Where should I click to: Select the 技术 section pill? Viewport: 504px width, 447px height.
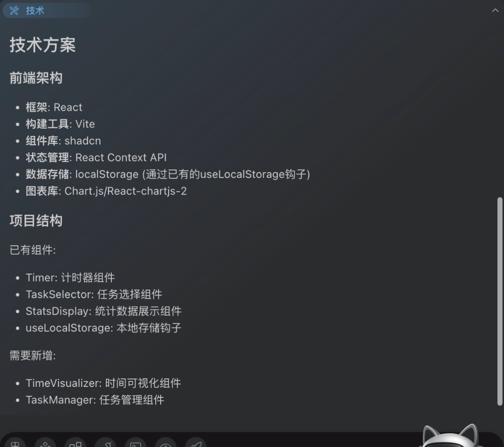coord(47,10)
